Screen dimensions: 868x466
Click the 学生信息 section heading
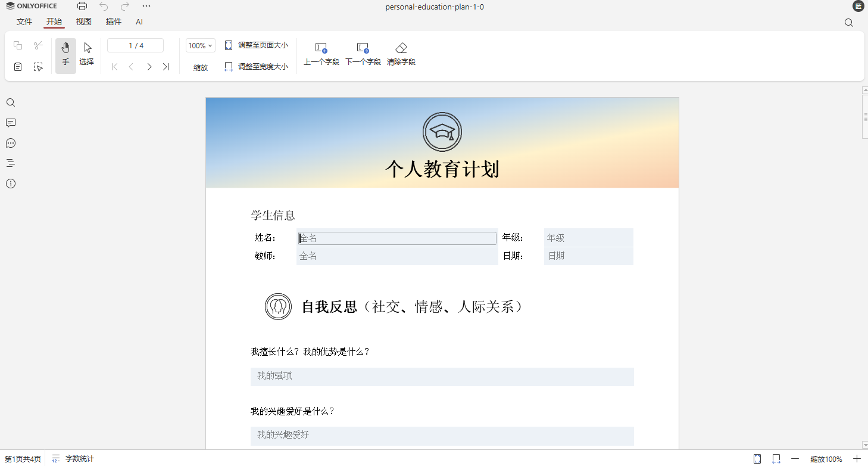click(273, 215)
